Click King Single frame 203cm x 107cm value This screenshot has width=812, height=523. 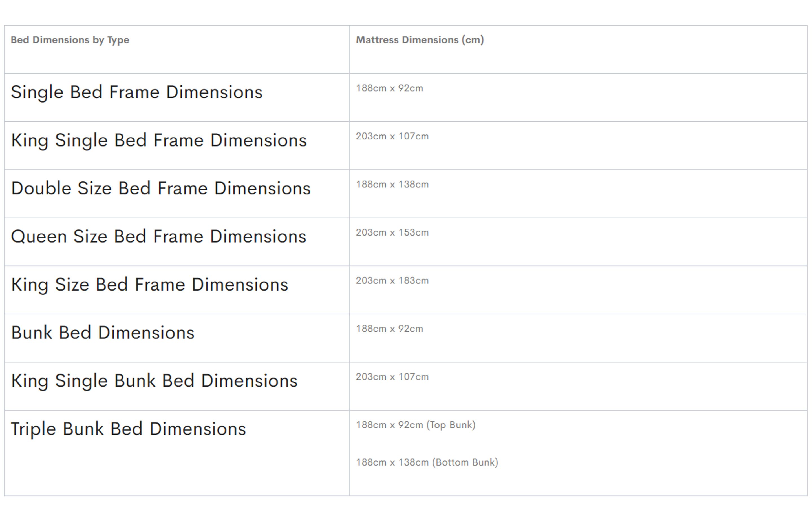392,136
